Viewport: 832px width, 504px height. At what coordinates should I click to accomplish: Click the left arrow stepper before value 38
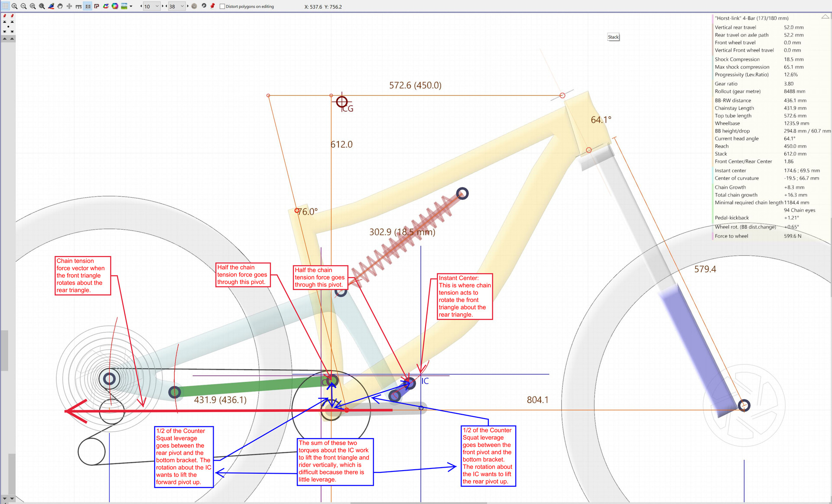[166, 6]
